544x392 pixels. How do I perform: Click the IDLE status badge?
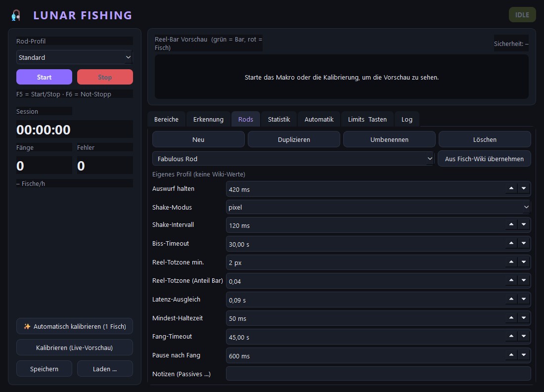tap(522, 15)
